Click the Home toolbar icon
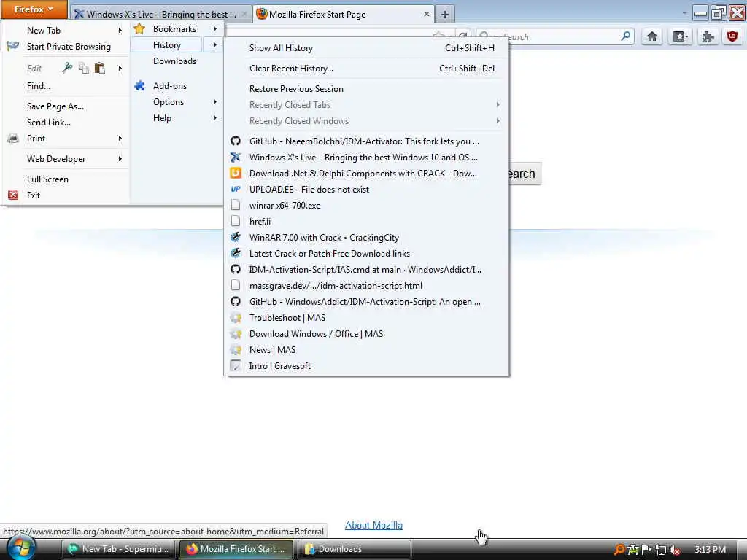The height and width of the screenshot is (560, 747). click(651, 36)
